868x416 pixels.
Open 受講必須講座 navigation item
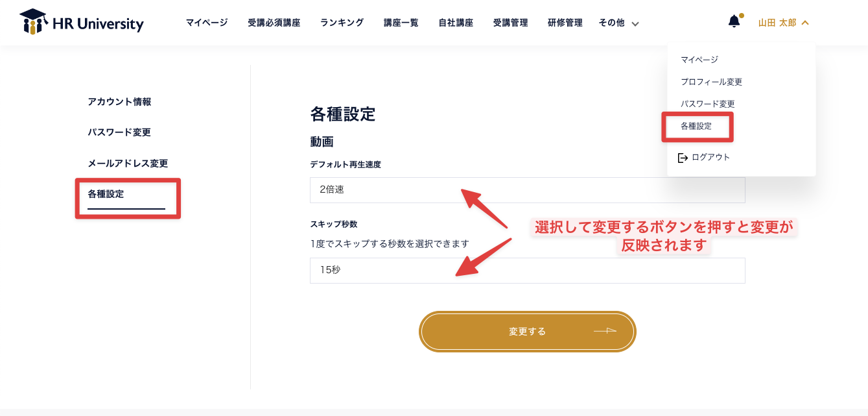click(x=274, y=23)
